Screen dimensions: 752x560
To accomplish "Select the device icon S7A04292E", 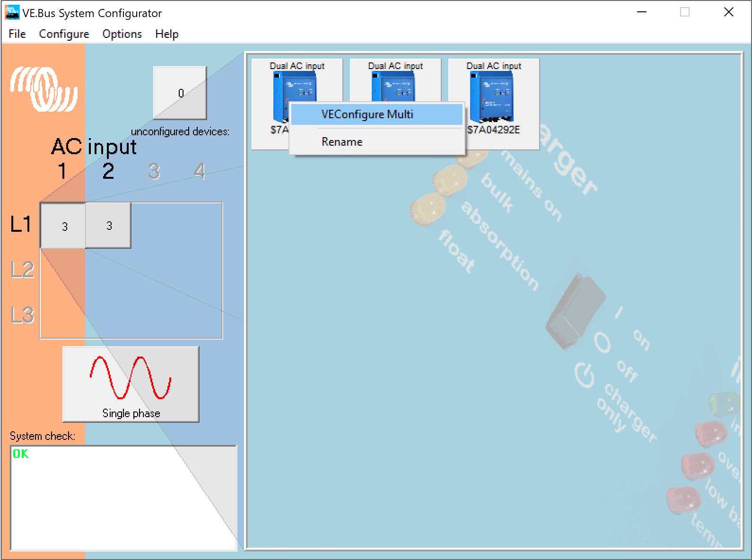I will [x=494, y=104].
